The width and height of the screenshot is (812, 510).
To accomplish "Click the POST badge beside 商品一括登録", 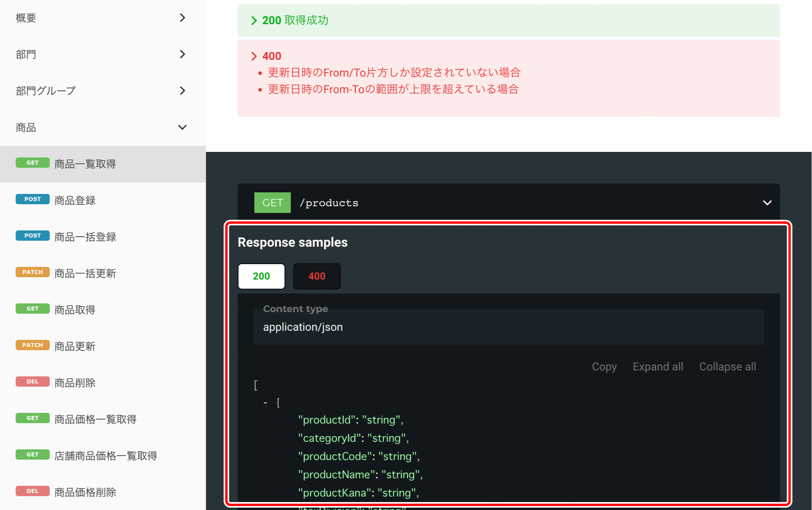I will (x=33, y=235).
